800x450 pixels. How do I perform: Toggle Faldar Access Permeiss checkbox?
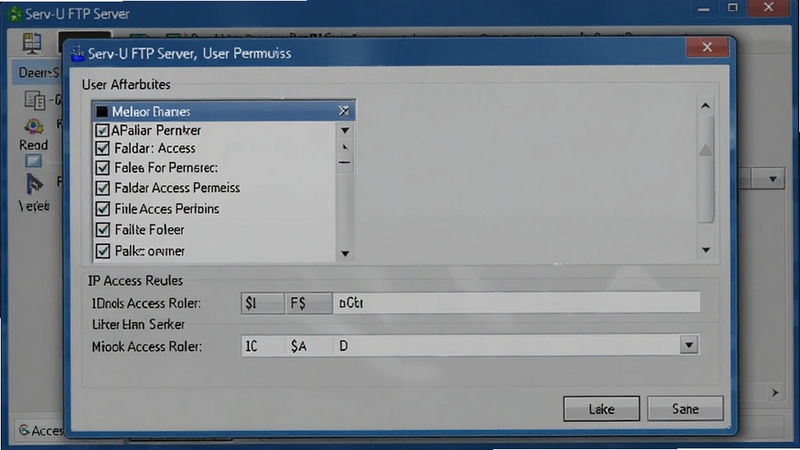[102, 188]
